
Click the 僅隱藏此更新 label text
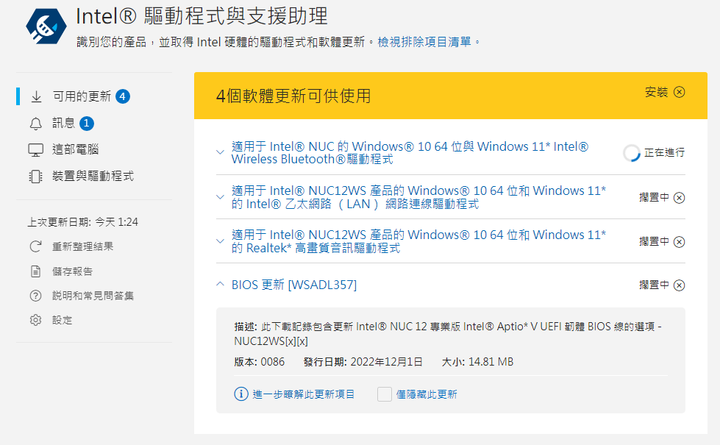(x=427, y=394)
